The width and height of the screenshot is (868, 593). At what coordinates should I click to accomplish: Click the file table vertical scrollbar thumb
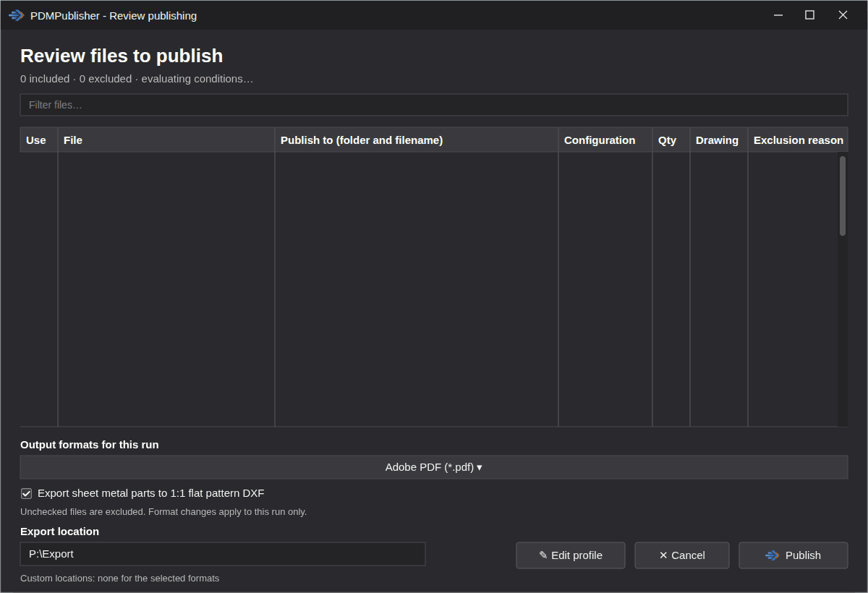tap(843, 195)
